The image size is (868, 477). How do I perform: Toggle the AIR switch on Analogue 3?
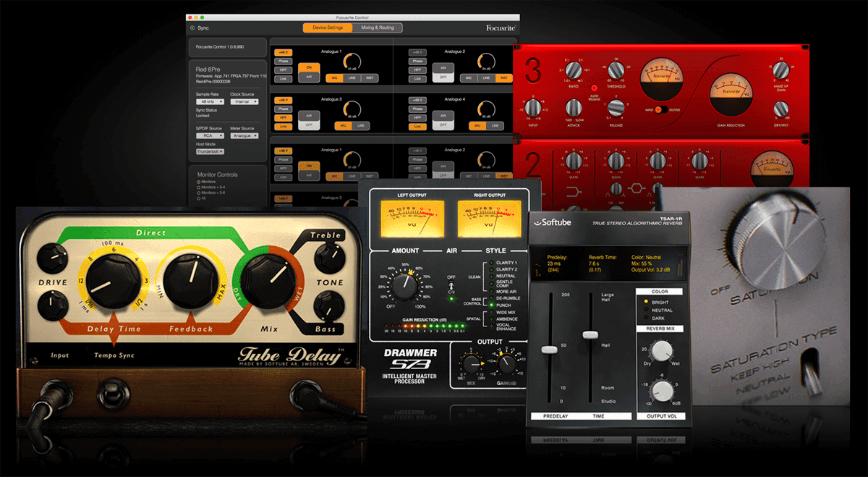[309, 115]
